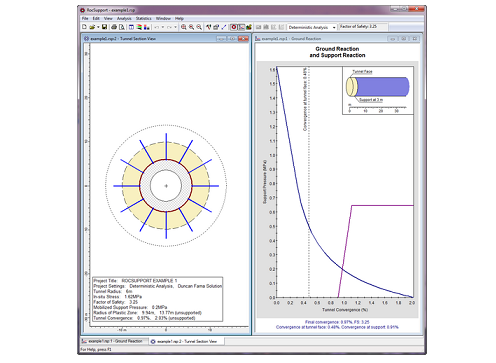Switch to Tunnel Section View bottom tab
This screenshot has width=496, height=363.
(x=186, y=341)
